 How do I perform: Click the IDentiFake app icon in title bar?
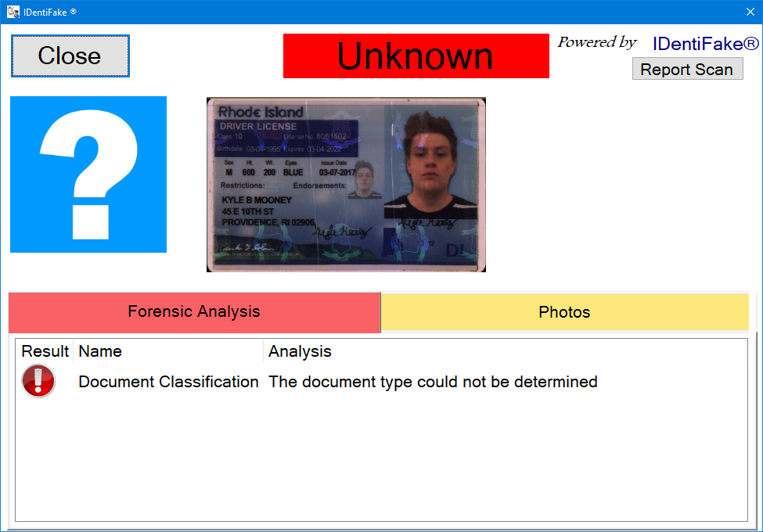click(x=13, y=12)
